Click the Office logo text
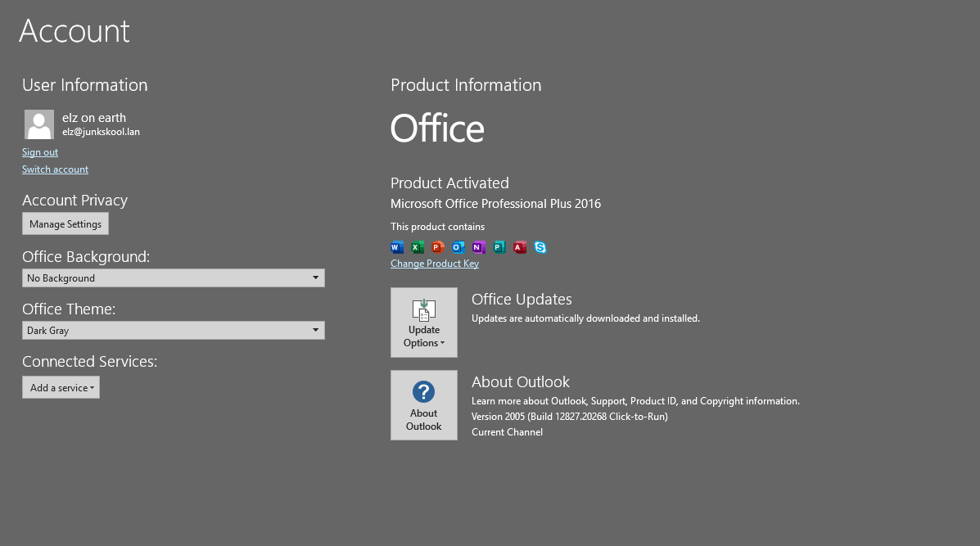 click(x=437, y=129)
